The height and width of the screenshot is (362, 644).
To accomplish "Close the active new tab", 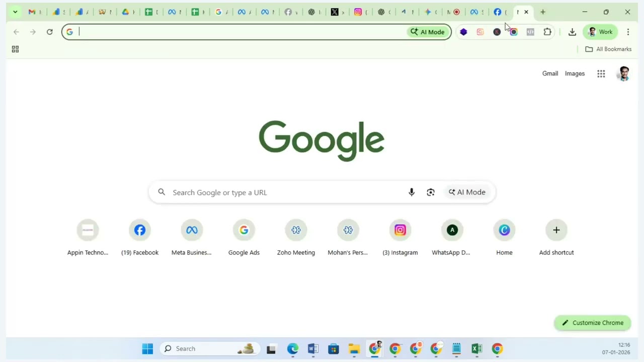I will 526,12.
